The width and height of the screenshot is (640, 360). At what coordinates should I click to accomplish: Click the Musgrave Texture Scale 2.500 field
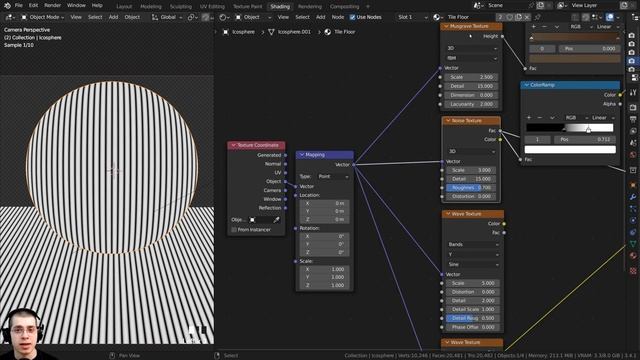pyautogui.click(x=471, y=77)
